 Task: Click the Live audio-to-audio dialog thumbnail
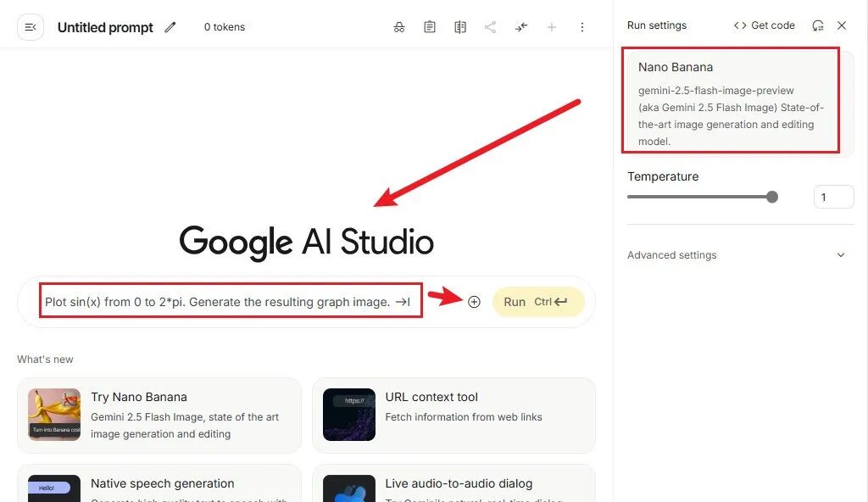pyautogui.click(x=349, y=488)
